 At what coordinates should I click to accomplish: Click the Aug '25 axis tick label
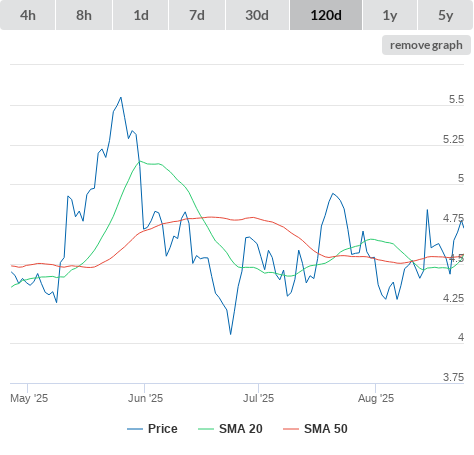[376, 398]
